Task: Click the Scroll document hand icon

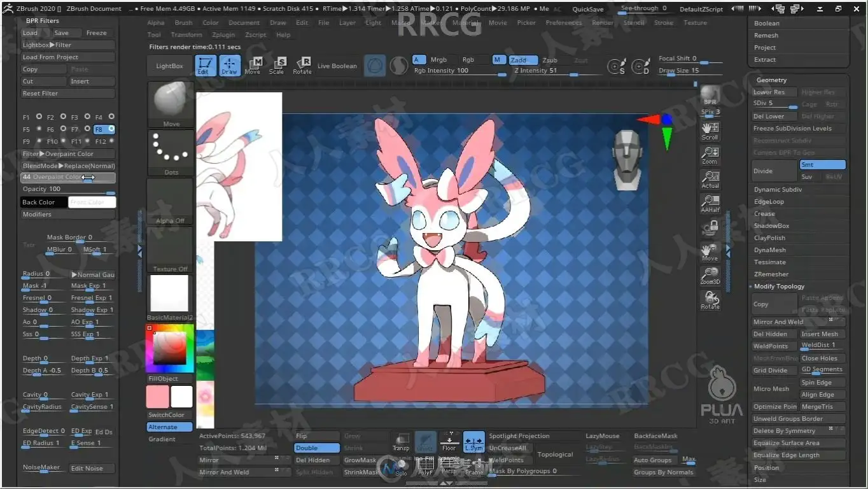Action: 710,131
